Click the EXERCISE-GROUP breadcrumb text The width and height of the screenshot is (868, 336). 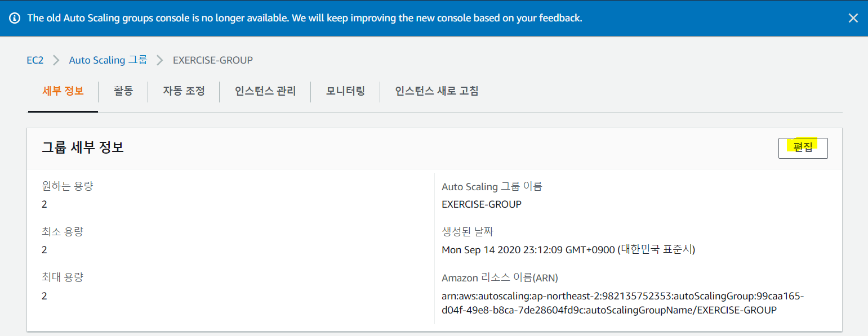(212, 60)
